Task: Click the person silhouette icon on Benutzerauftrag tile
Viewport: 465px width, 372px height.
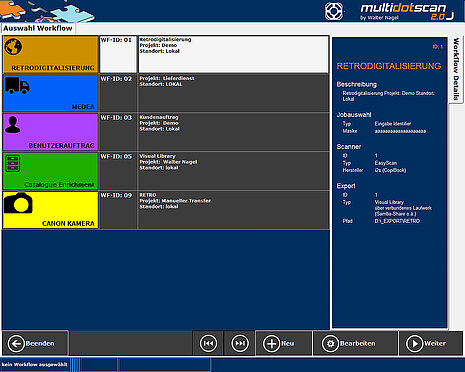Action: (x=13, y=125)
